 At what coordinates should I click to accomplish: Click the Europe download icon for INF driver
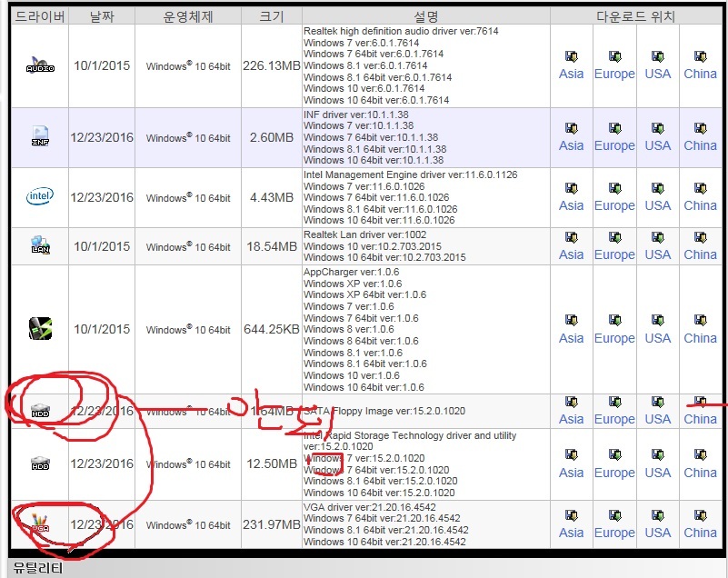614,128
